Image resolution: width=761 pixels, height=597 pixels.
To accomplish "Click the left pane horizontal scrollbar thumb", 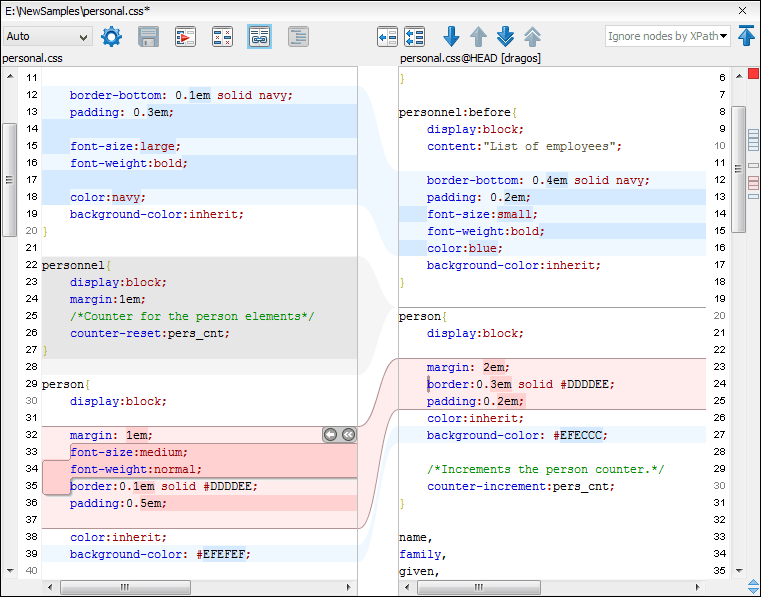I will (x=124, y=587).
